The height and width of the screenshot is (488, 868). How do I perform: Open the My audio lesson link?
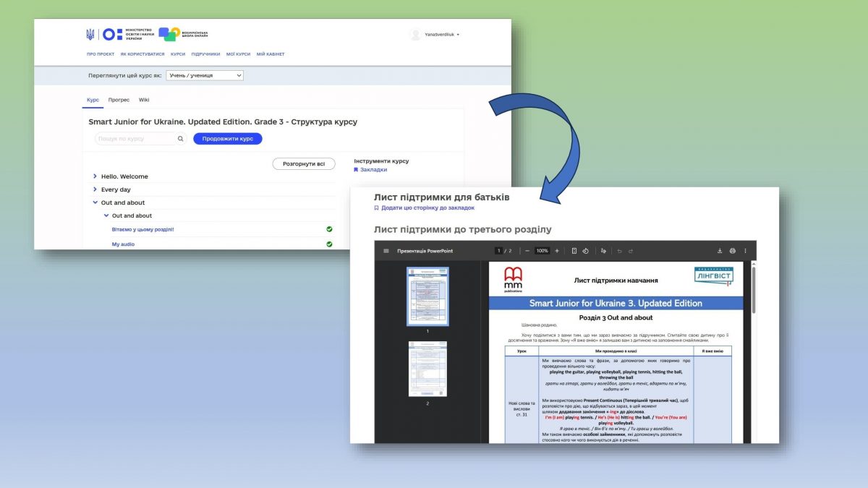[x=123, y=244]
